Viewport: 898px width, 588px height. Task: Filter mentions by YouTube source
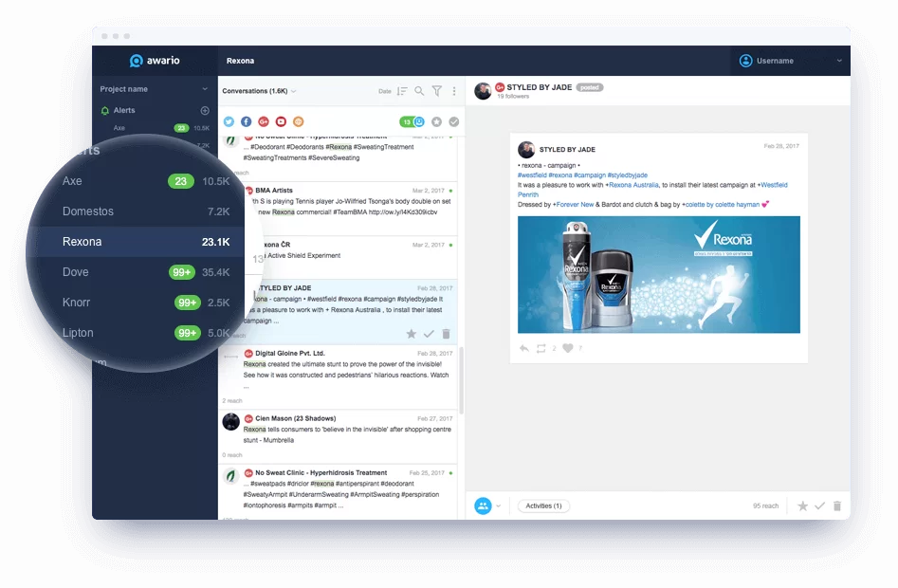pyautogui.click(x=281, y=121)
